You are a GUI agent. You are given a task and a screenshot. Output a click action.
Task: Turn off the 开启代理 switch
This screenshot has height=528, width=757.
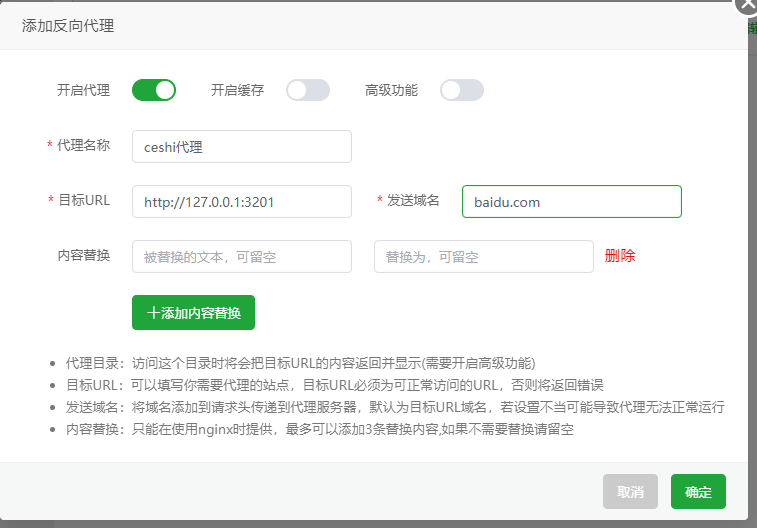click(x=154, y=90)
